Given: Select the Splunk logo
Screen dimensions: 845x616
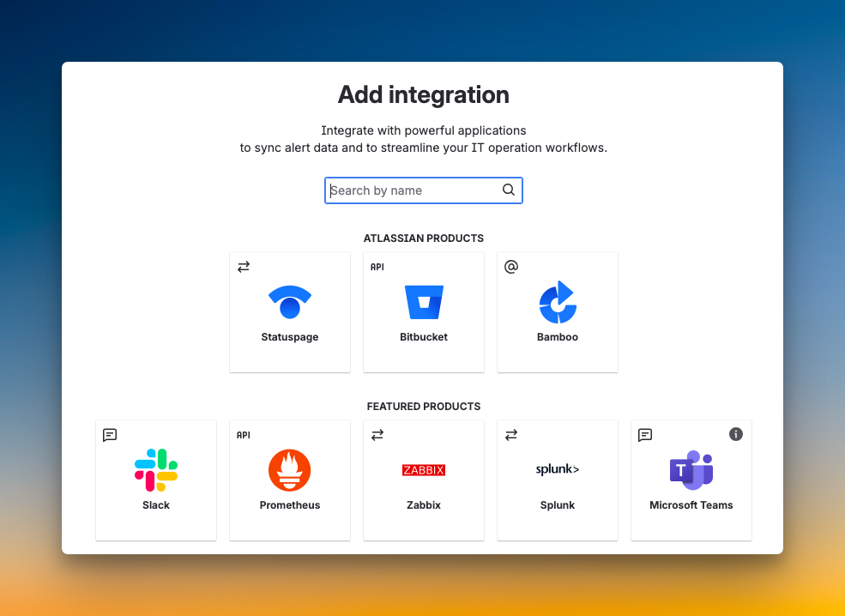Looking at the screenshot, I should [x=557, y=469].
